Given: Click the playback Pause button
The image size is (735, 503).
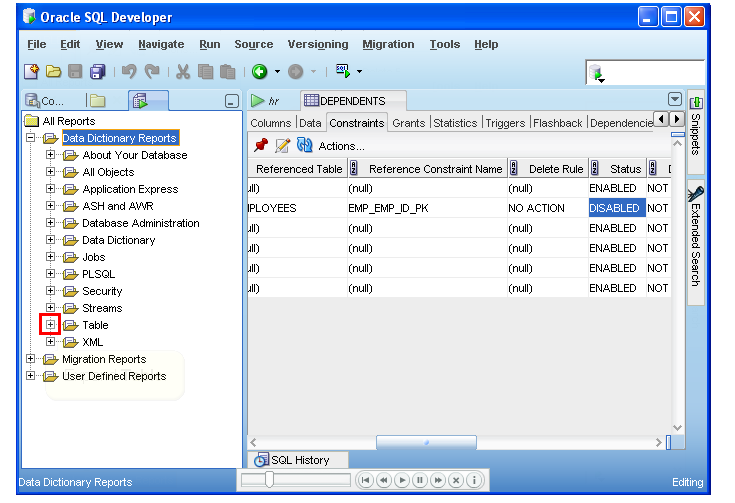Looking at the screenshot, I should 420,480.
